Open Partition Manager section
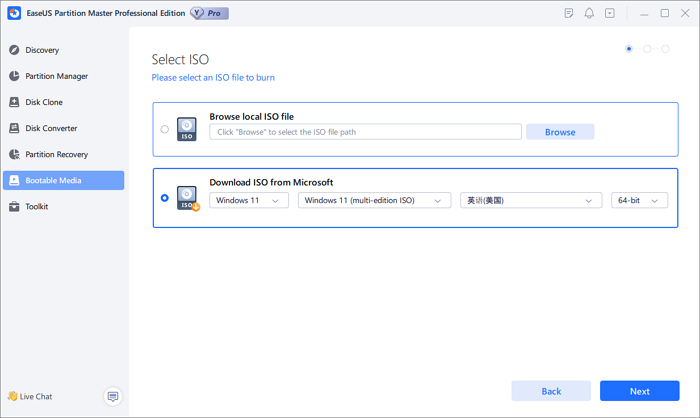 tap(64, 76)
